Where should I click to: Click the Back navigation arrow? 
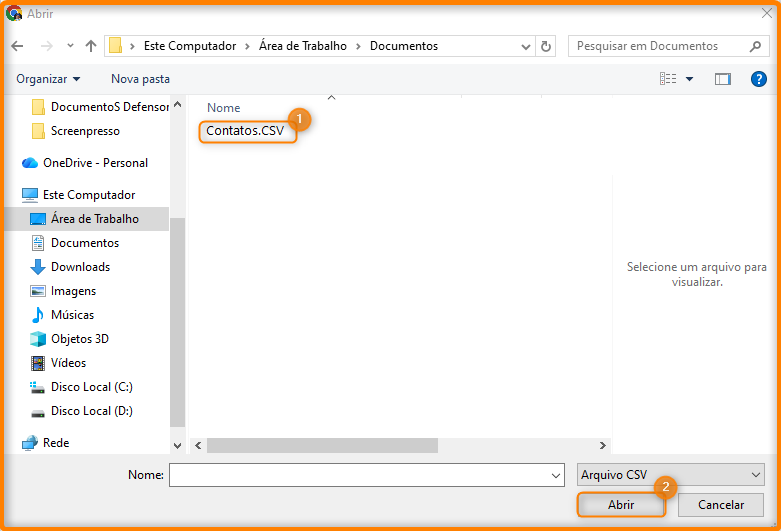pos(17,46)
